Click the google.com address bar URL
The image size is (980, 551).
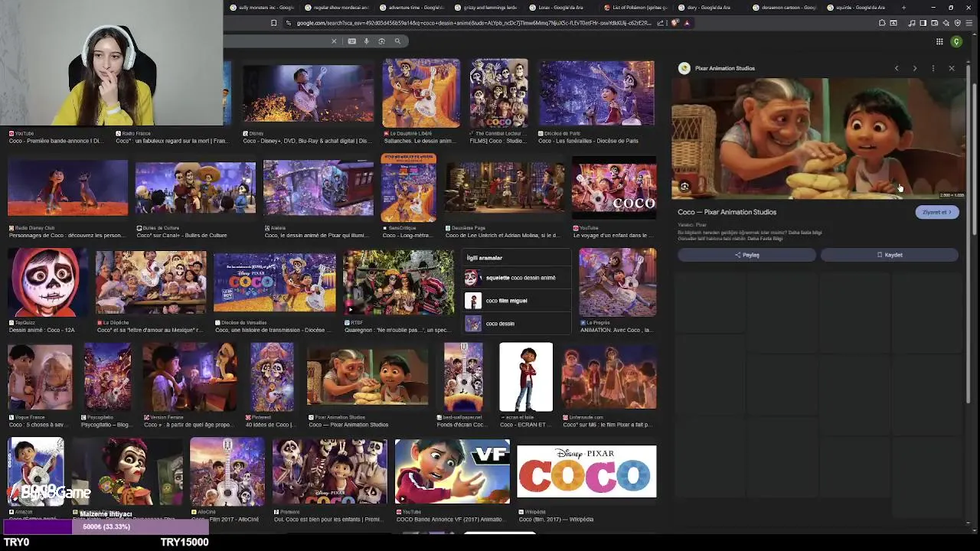[x=473, y=23]
